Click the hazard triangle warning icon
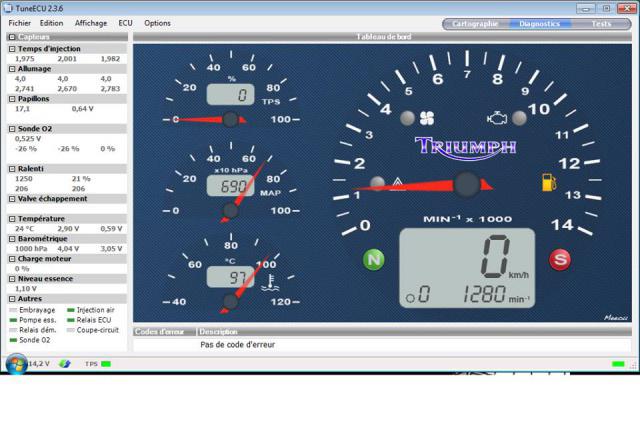Screen dimensions: 640x428 [x=398, y=184]
